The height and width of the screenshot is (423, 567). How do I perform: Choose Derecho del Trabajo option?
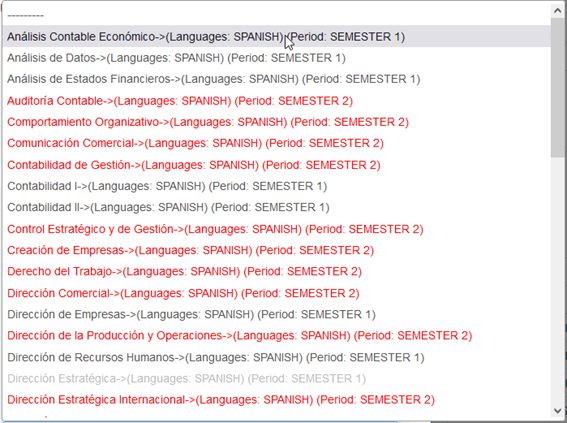[277, 272]
